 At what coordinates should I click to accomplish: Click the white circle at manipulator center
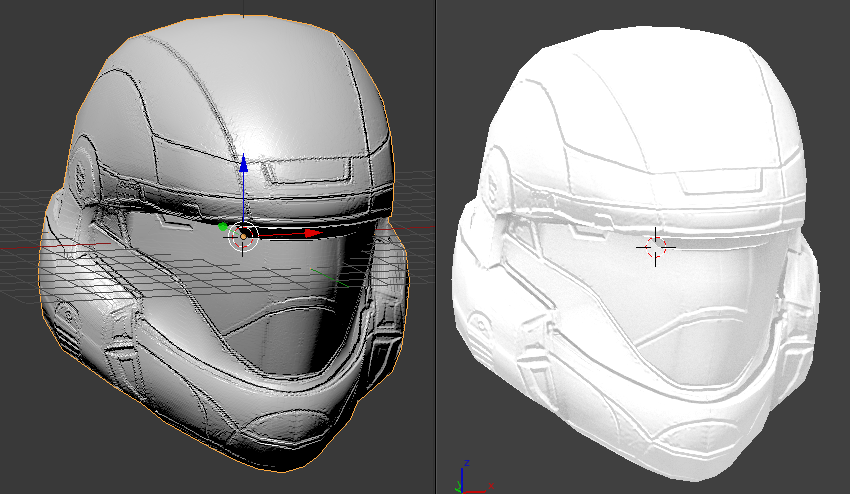[x=243, y=237]
